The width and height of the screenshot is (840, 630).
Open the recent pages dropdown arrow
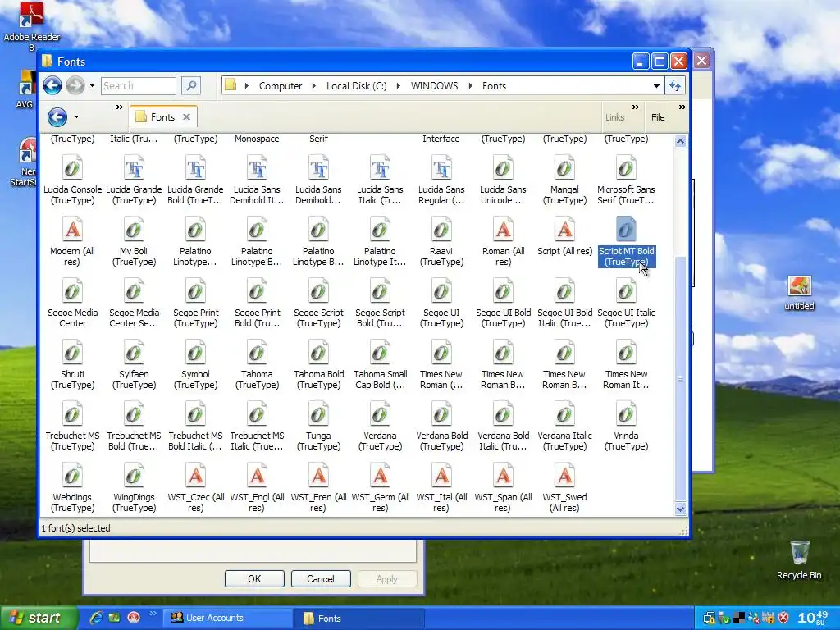[x=92, y=85]
